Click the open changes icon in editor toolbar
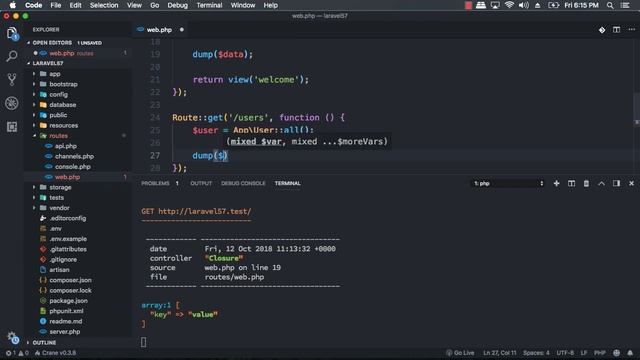 [602, 30]
